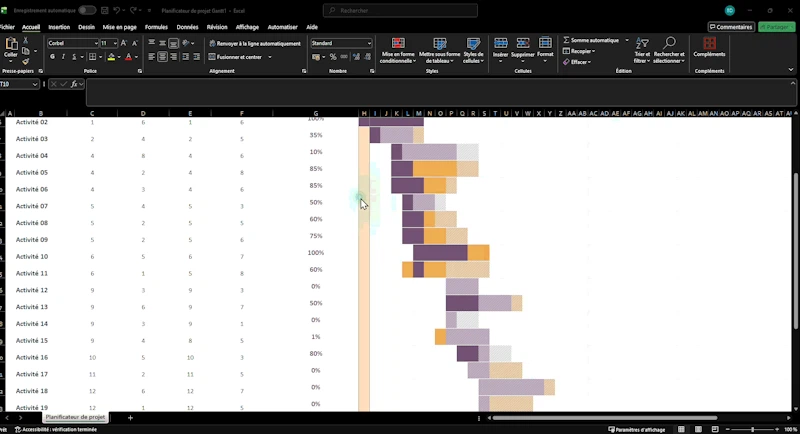800x434 pixels.
Task: Open Rechercher et sélectionner
Action: click(x=669, y=50)
